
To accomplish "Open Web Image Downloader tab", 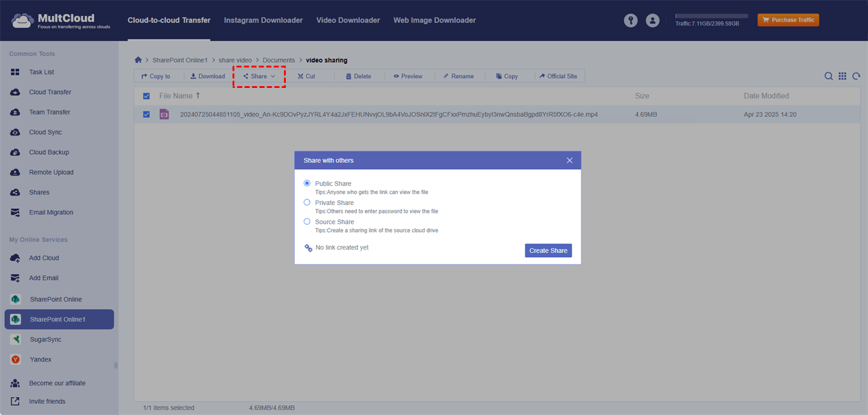I will (x=435, y=20).
